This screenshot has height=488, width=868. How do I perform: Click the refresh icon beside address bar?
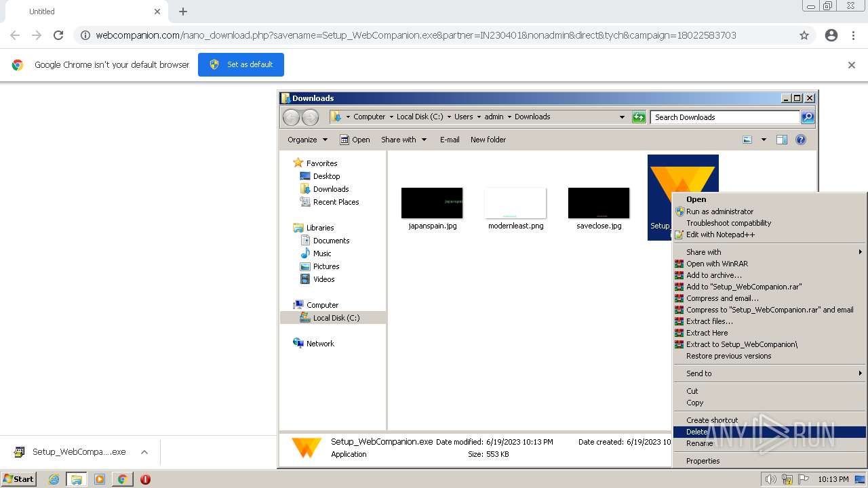point(639,117)
